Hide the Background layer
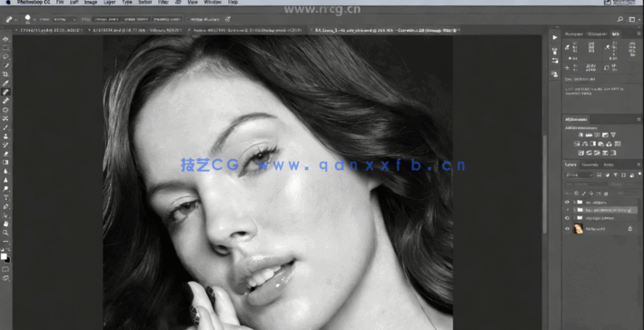 coord(567,228)
